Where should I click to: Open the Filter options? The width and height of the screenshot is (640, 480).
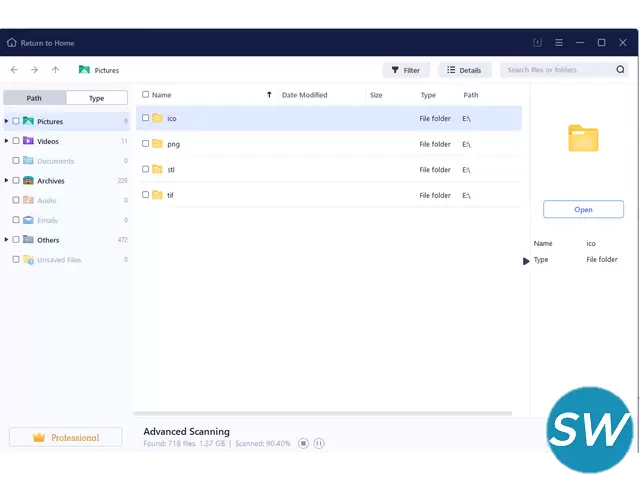click(x=405, y=70)
